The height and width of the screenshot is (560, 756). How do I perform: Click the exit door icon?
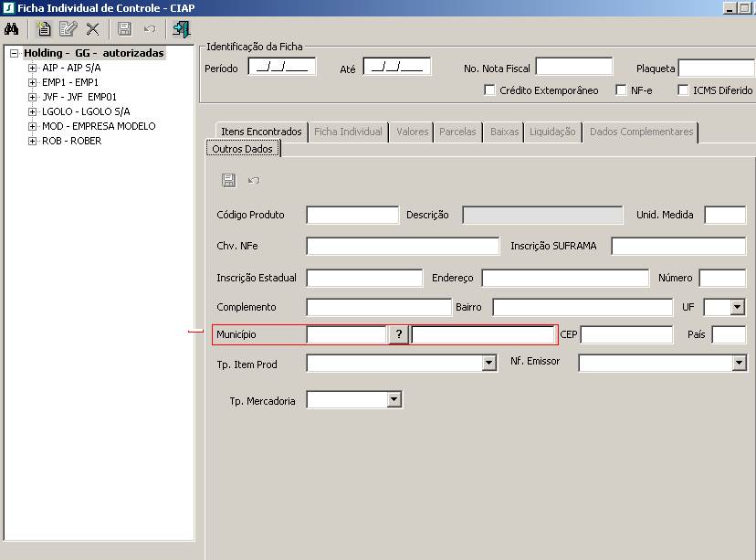(x=181, y=28)
